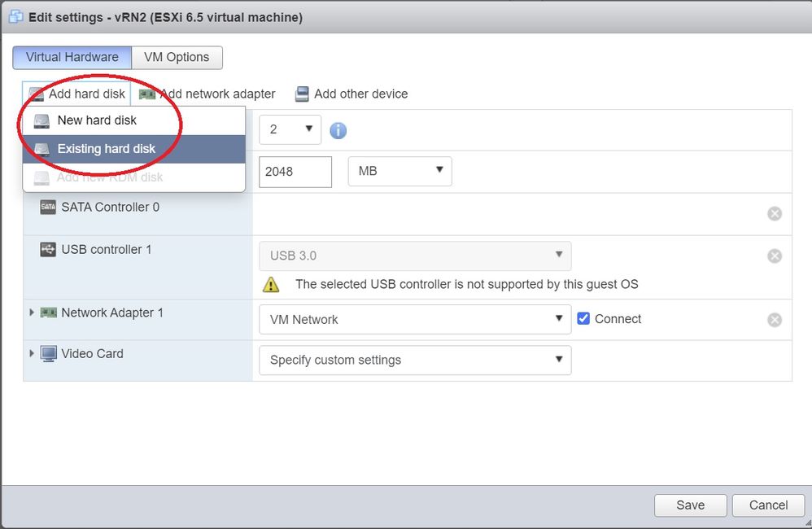Screen dimensions: 812x529
Task: Click the USB controller 1 icon
Action: click(48, 249)
